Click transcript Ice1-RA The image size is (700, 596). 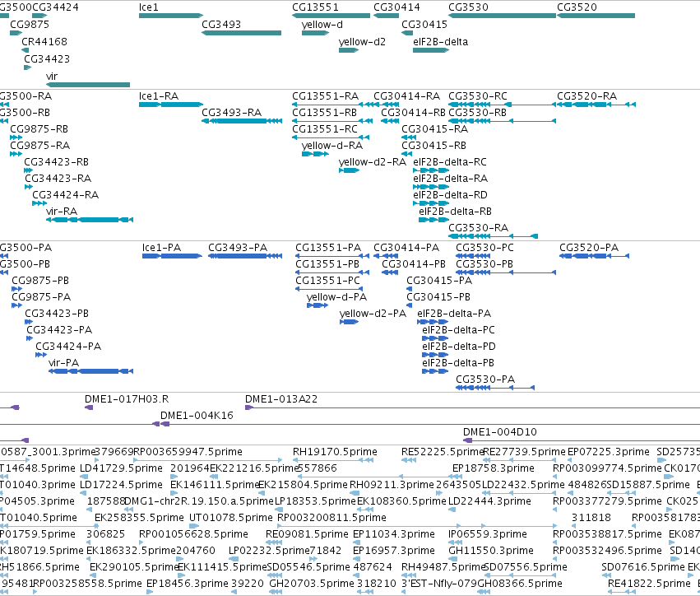[159, 96]
